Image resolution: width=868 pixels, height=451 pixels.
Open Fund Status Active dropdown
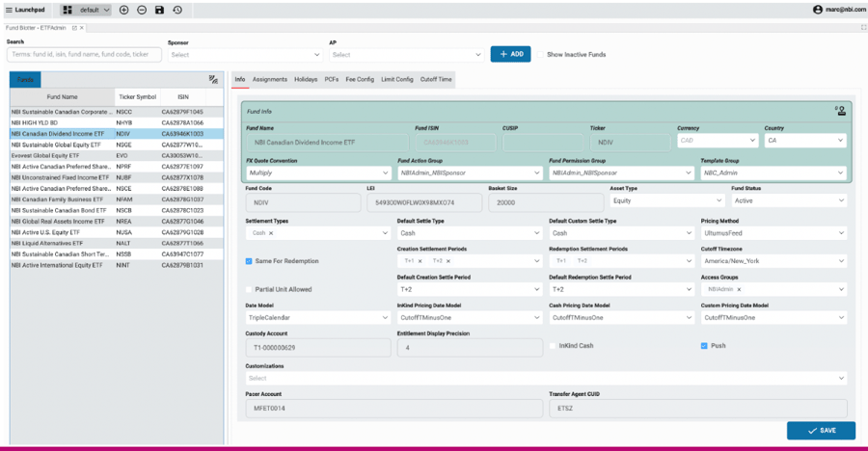(x=789, y=200)
